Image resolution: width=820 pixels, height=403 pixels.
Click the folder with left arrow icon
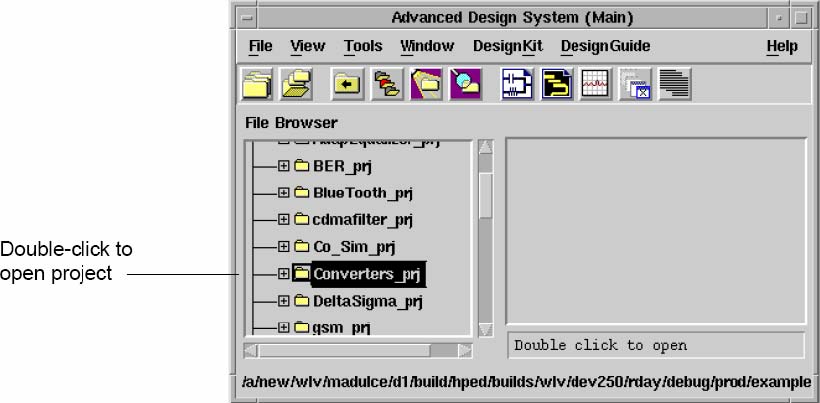click(x=347, y=84)
